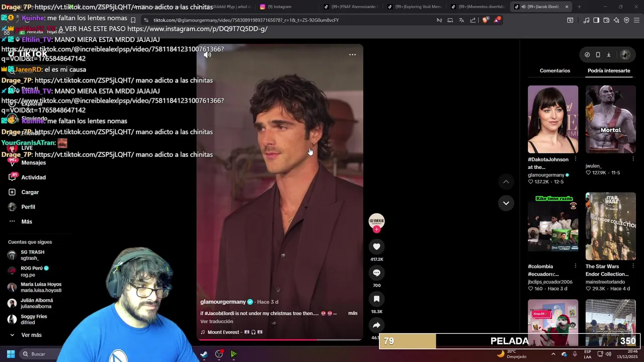Click Brave Shields lion icon
Screen dimensions: 644x362
[x=485, y=20]
